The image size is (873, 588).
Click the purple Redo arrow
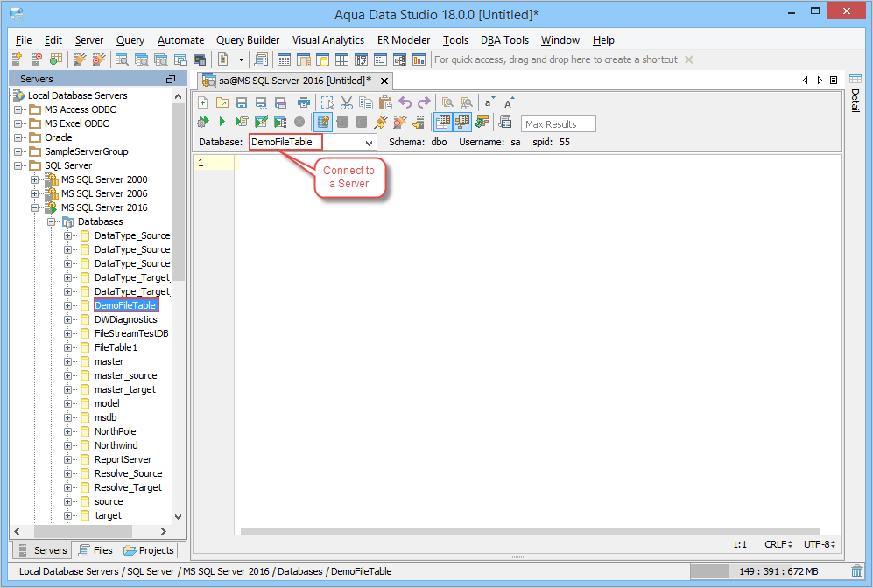(425, 102)
